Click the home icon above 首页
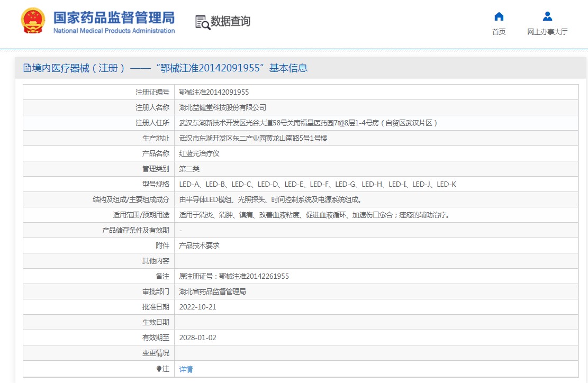The width and height of the screenshot is (588, 383). point(499,16)
